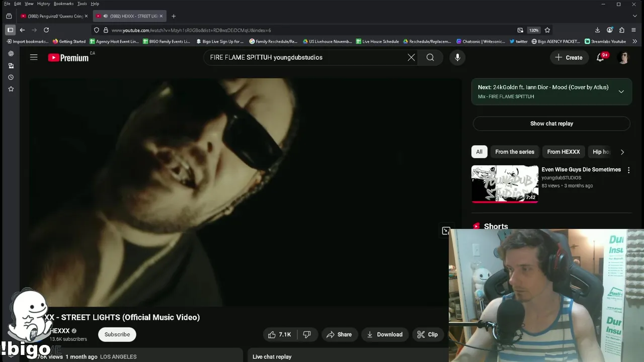Toggle picture-in-picture from address bar

click(520, 30)
